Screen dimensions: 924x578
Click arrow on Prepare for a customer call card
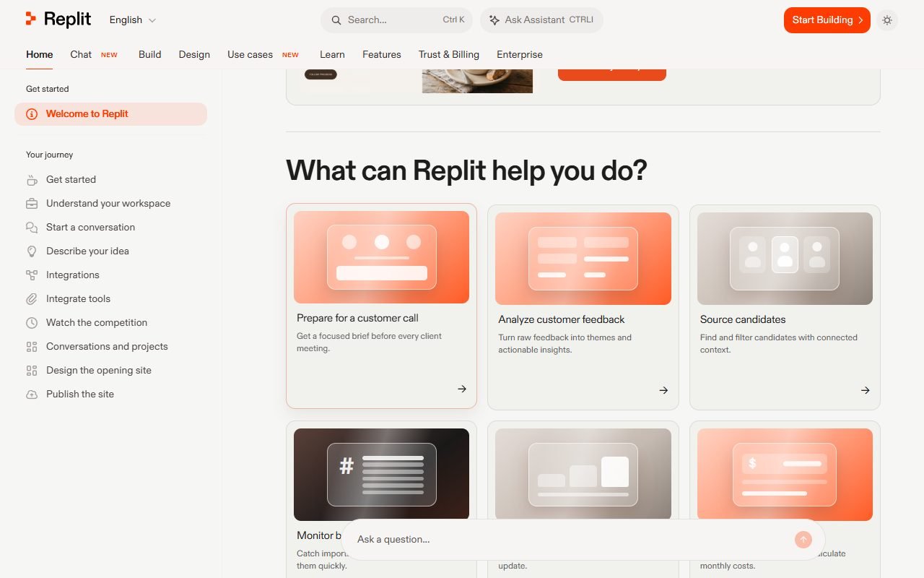[462, 389]
